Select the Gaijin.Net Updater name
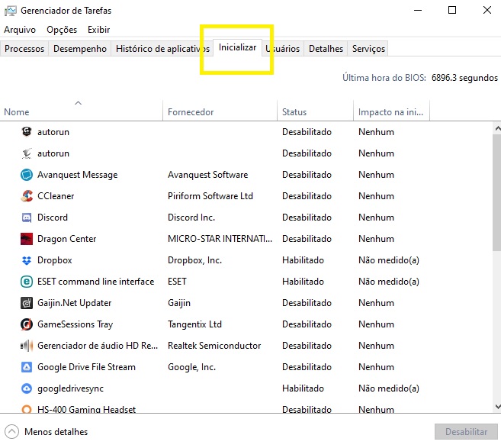Viewport: 501px width, 448px height. [74, 303]
